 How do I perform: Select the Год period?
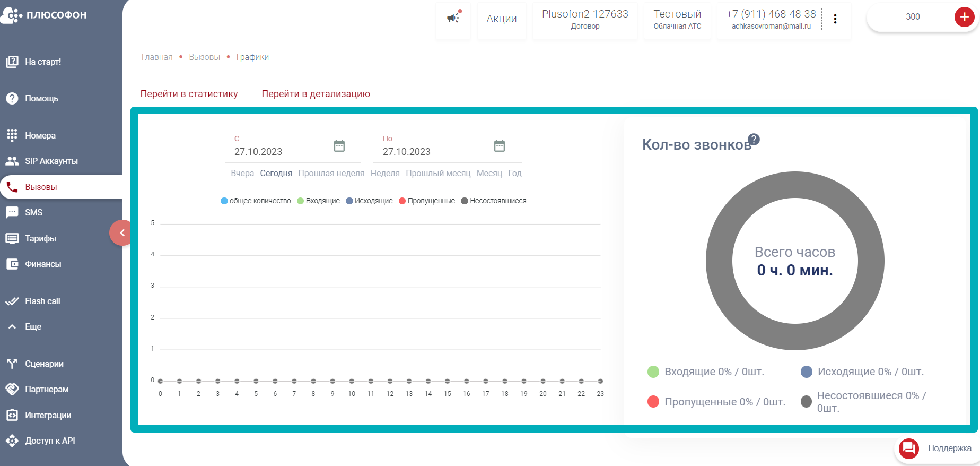point(515,174)
